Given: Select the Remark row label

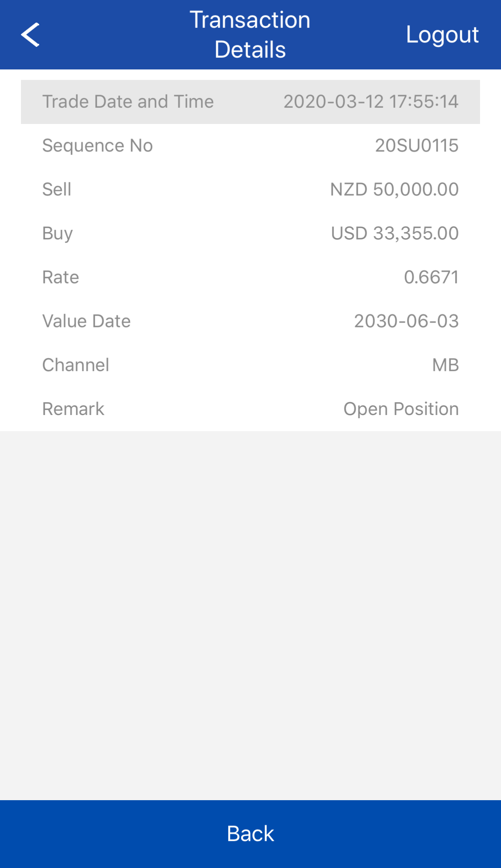Looking at the screenshot, I should (73, 409).
